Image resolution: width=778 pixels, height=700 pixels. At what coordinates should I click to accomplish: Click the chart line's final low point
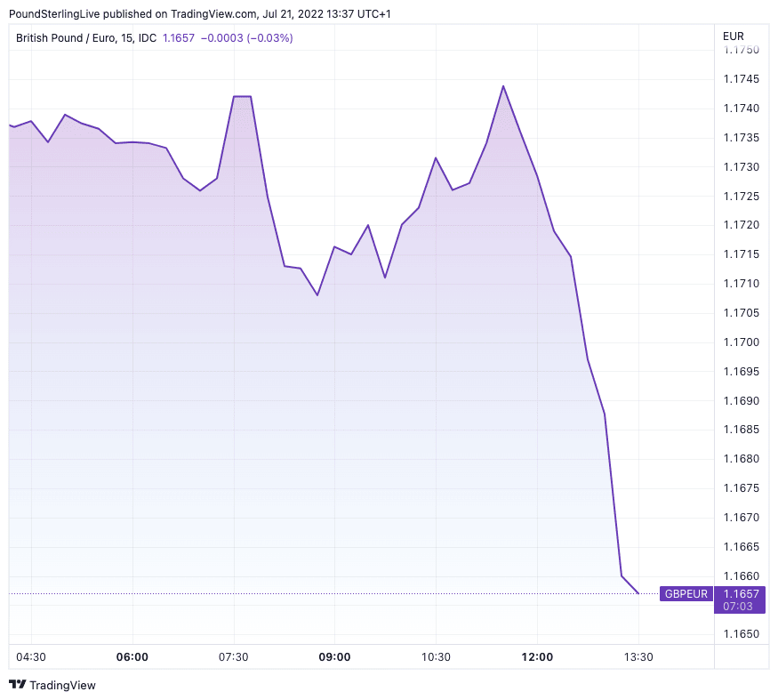[x=638, y=593]
